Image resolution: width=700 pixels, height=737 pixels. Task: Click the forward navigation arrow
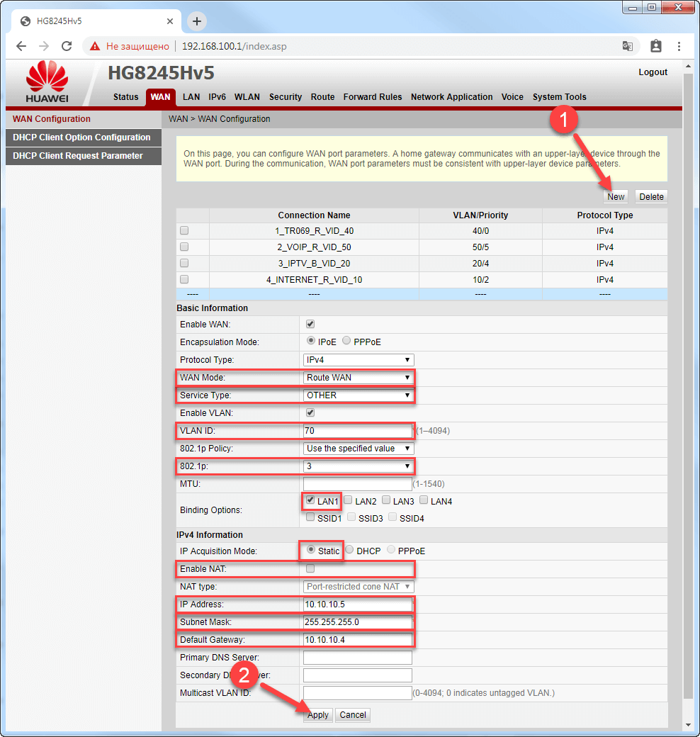(44, 45)
